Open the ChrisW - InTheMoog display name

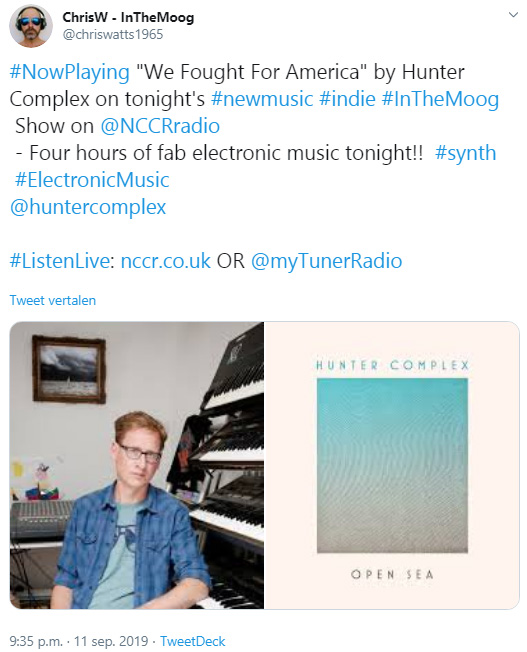(128, 17)
